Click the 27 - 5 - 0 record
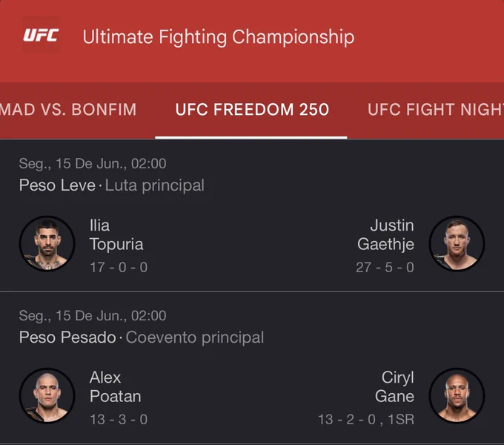The height and width of the screenshot is (445, 504). pos(385,267)
